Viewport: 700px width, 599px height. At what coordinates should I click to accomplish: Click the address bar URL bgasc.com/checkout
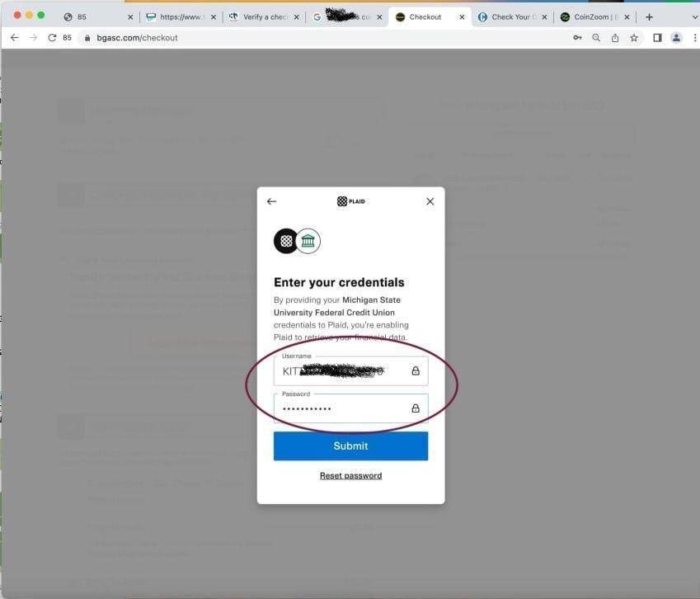pos(137,38)
